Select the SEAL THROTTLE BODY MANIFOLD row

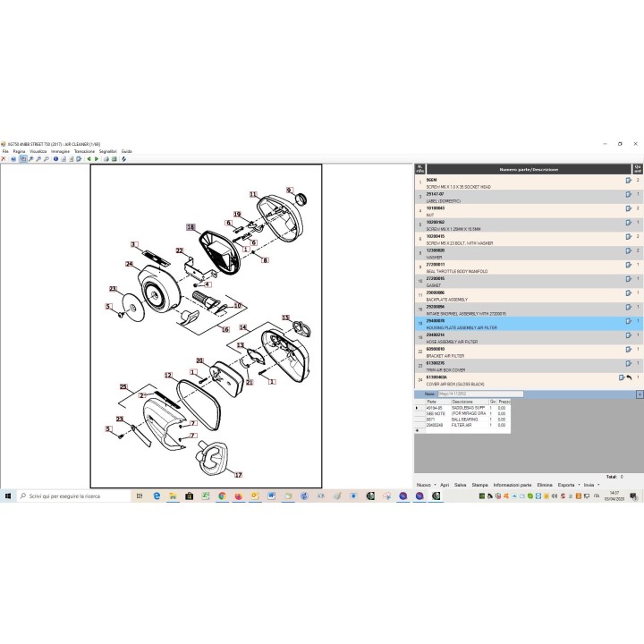click(529, 267)
